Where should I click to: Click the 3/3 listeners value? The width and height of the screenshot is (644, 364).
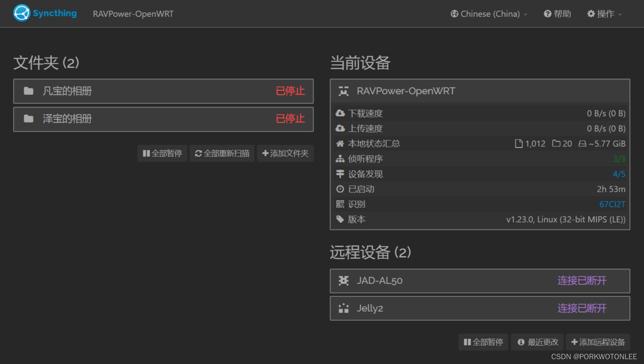point(619,159)
